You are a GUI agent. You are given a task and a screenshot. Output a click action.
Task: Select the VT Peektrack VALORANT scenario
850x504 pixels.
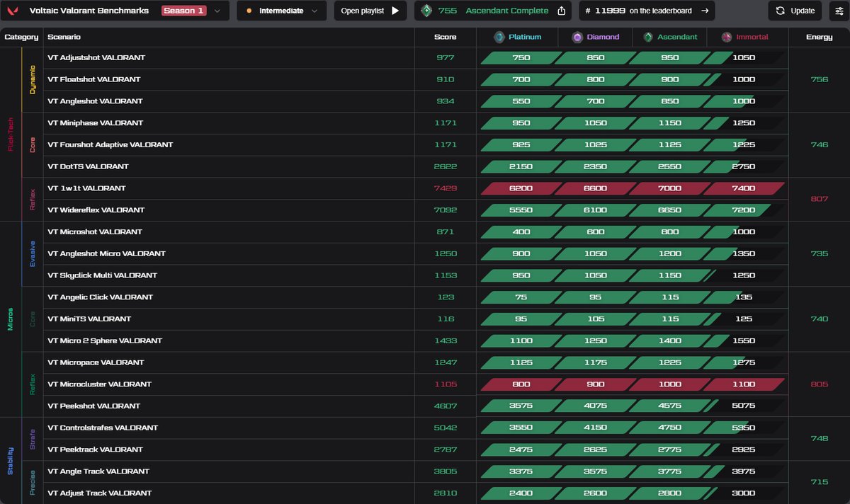[x=95, y=449]
